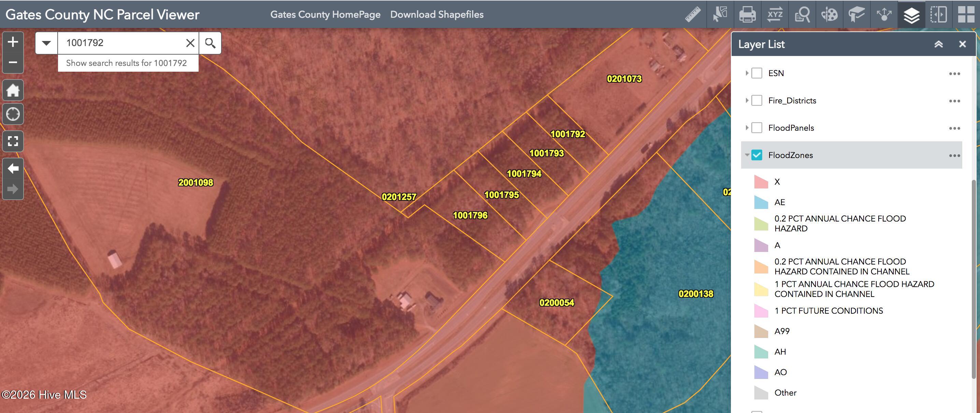Enable the Fire_Districts layer checkbox
The width and height of the screenshot is (980, 413).
757,100
